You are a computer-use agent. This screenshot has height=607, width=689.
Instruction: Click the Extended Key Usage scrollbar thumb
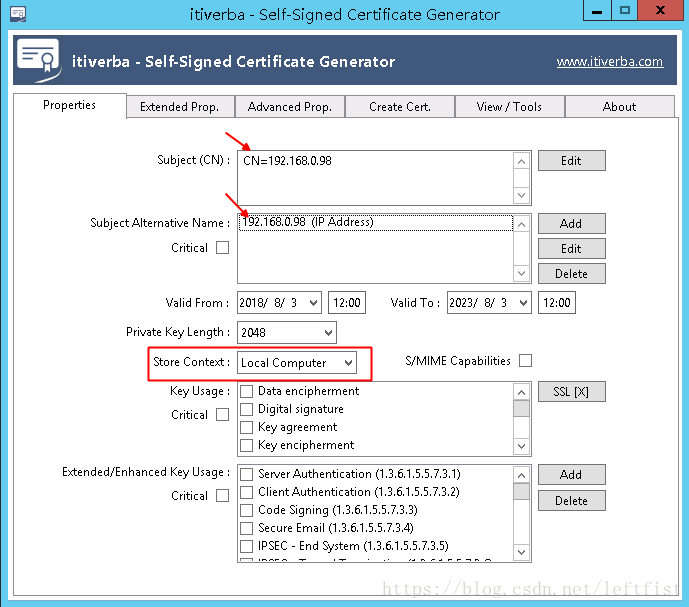tap(522, 492)
